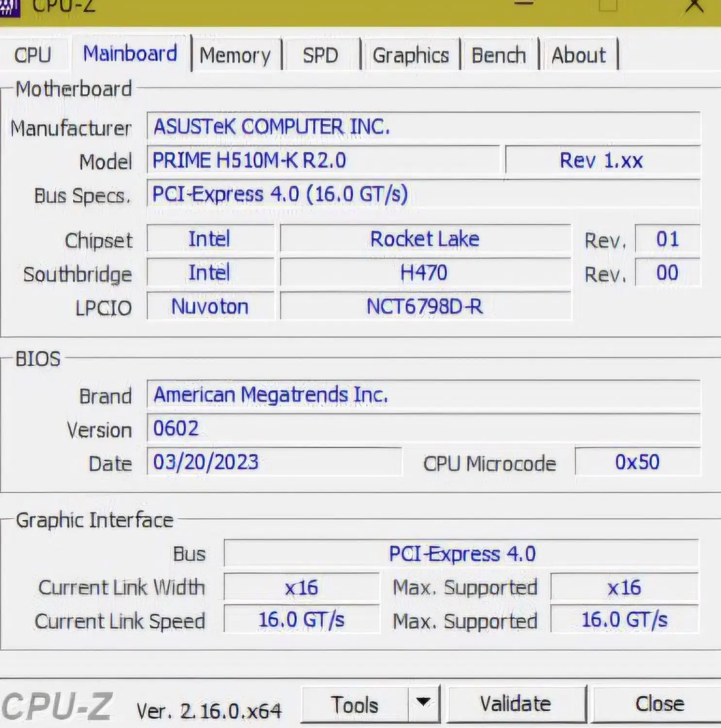Open the Graphics tab

(411, 55)
